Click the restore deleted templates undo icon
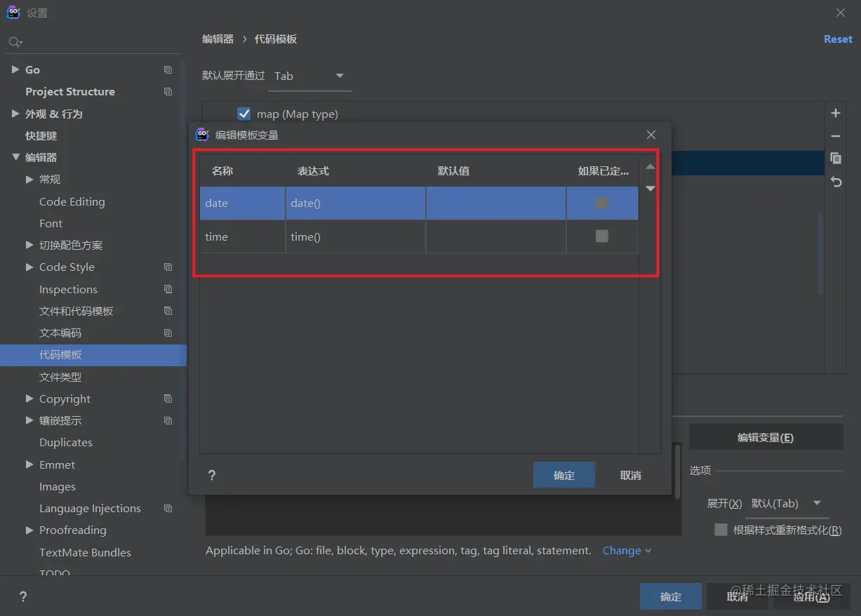This screenshot has width=861, height=616. click(x=835, y=182)
